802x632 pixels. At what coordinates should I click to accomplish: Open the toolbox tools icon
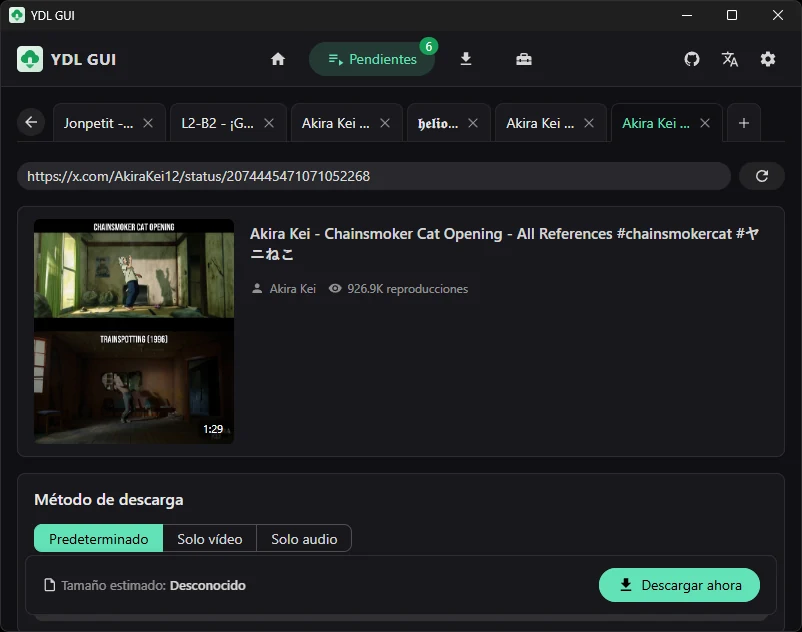click(x=524, y=59)
